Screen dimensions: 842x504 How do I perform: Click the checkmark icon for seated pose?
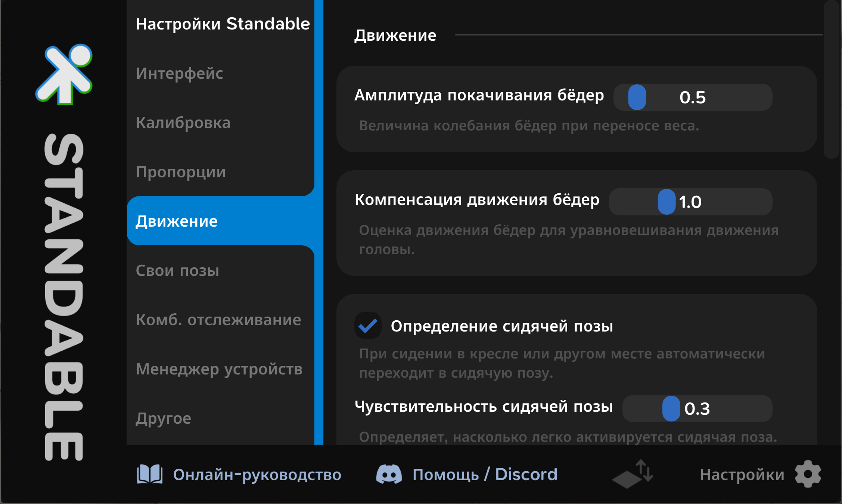coord(368,326)
